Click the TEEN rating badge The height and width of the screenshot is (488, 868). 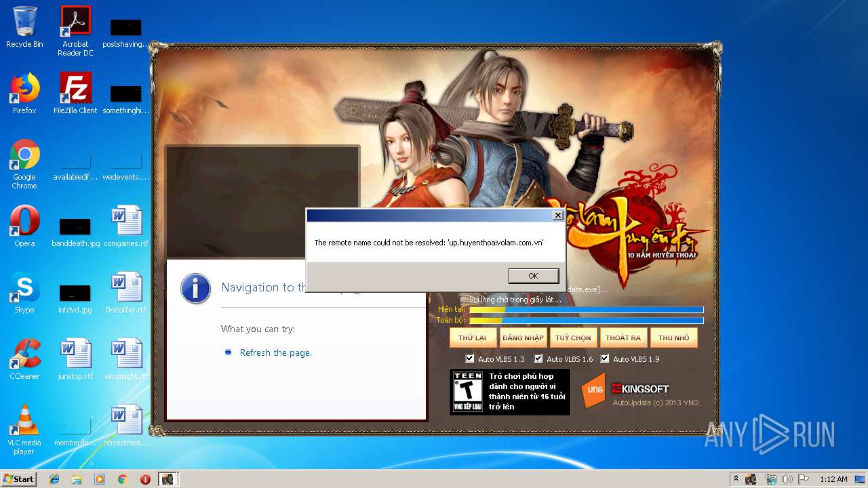(467, 391)
